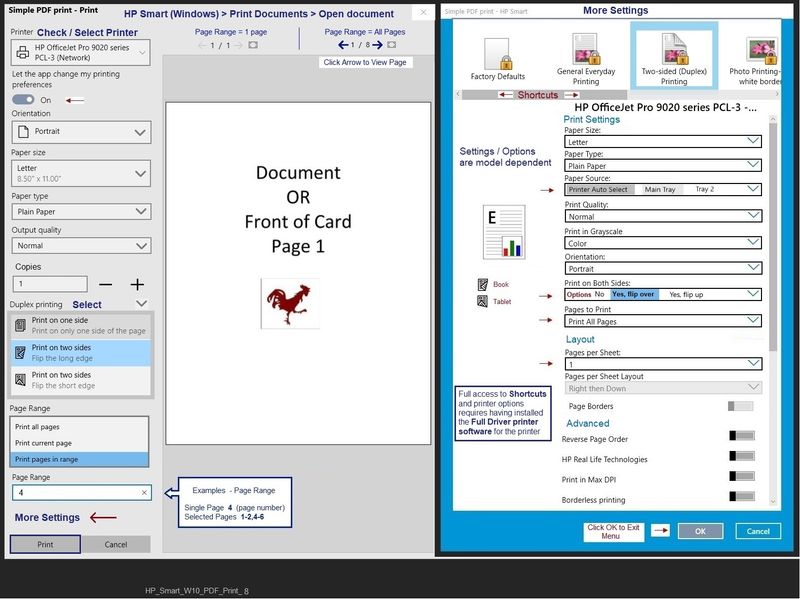Click the printer icon in printer selector
Screen dimensions: 800x599
click(22, 52)
